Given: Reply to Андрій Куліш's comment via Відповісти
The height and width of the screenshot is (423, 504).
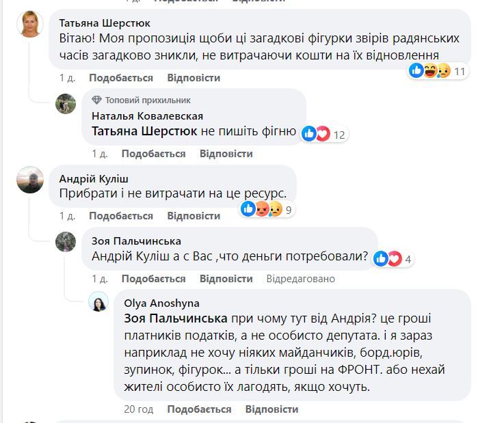Looking at the screenshot, I should [194, 216].
